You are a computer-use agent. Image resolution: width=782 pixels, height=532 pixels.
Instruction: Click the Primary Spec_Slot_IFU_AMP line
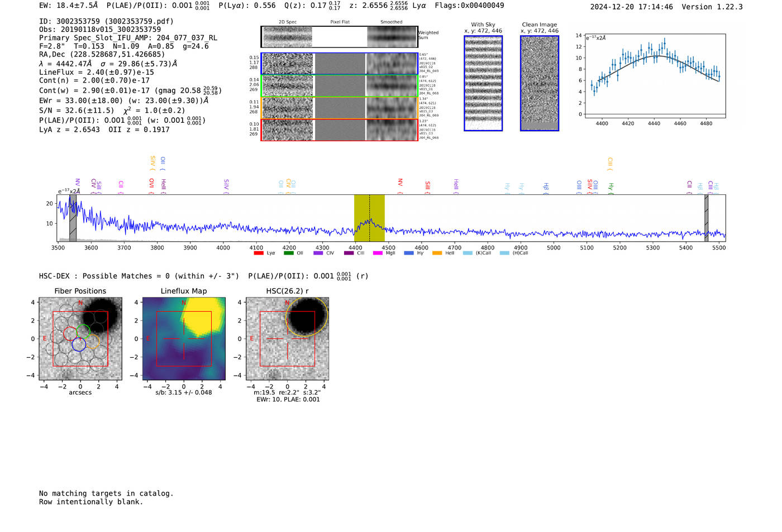tap(128, 38)
